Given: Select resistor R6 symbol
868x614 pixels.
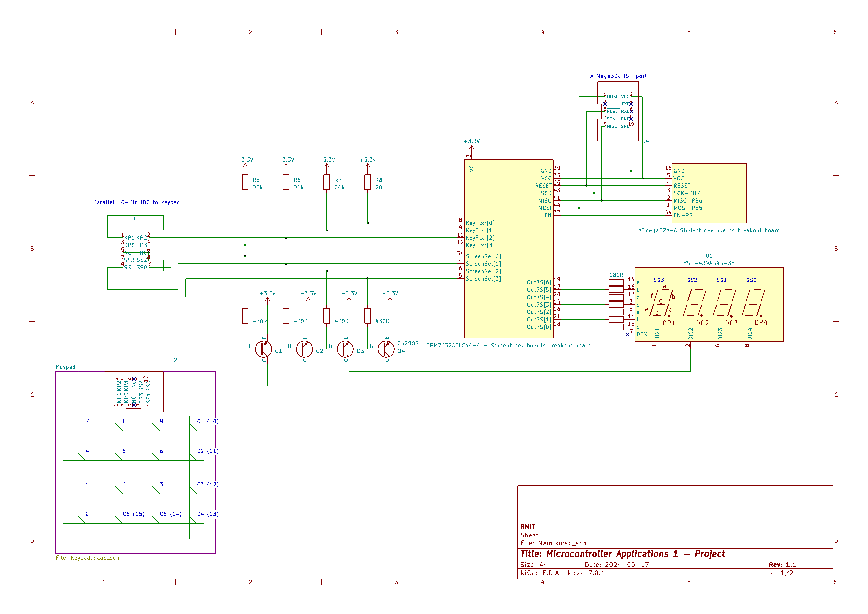Looking at the screenshot, I should coord(286,182).
